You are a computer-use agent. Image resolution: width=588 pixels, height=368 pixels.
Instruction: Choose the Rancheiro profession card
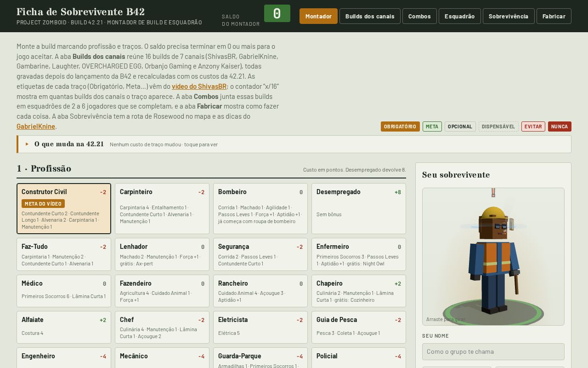pyautogui.click(x=260, y=291)
